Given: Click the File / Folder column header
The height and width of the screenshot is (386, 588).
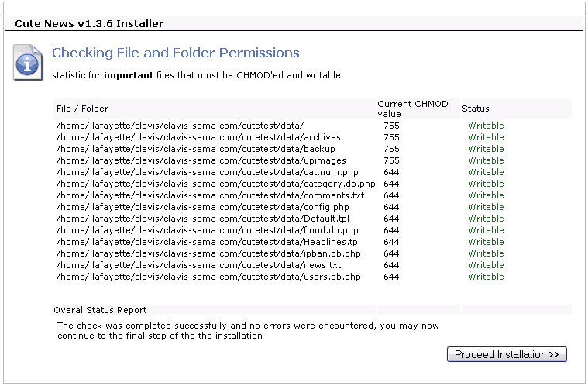Looking at the screenshot, I should [82, 109].
